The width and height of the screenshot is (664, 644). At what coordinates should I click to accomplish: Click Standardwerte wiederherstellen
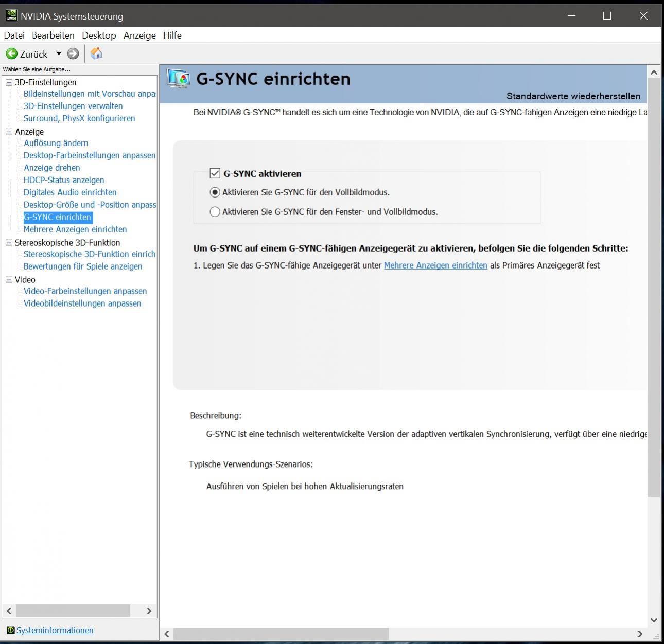coord(573,96)
